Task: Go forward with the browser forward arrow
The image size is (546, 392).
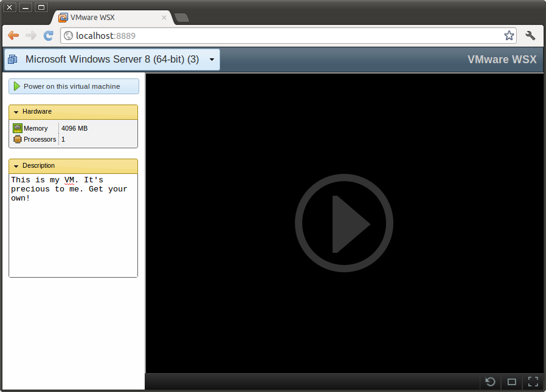Action: pyautogui.click(x=31, y=35)
